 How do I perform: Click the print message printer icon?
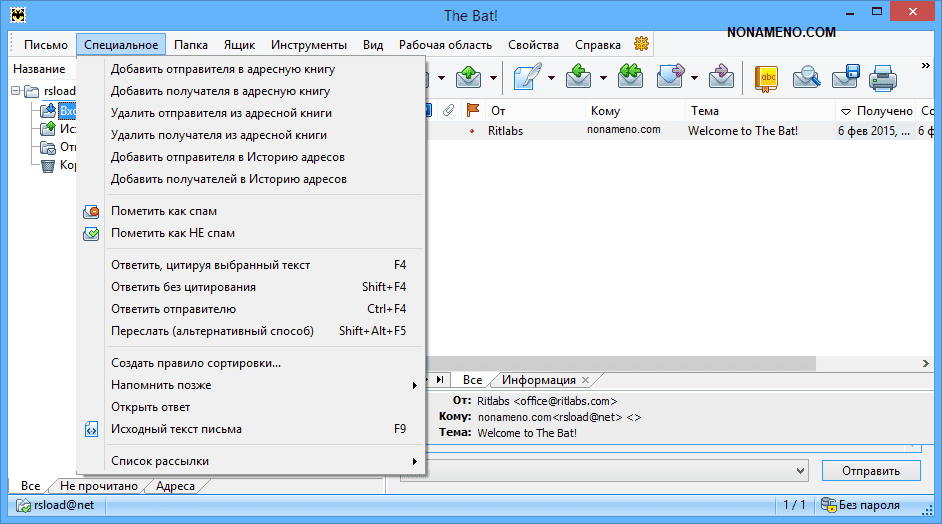[881, 76]
